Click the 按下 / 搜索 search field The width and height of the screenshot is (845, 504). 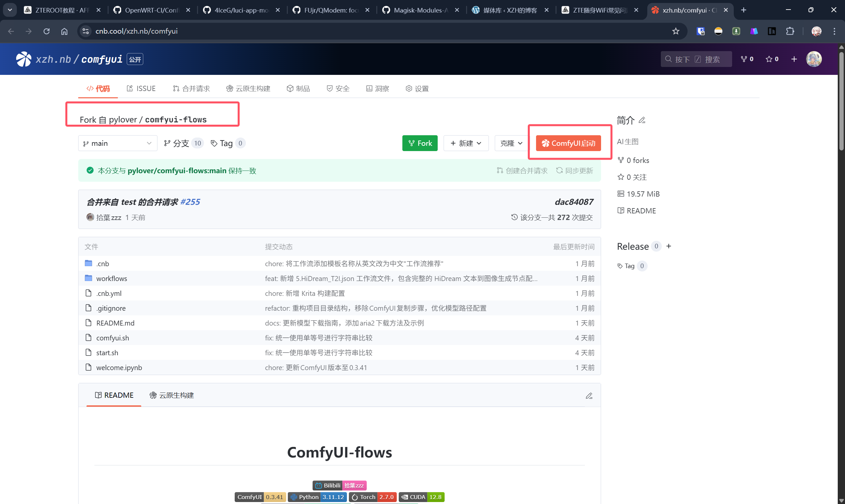[x=696, y=59]
